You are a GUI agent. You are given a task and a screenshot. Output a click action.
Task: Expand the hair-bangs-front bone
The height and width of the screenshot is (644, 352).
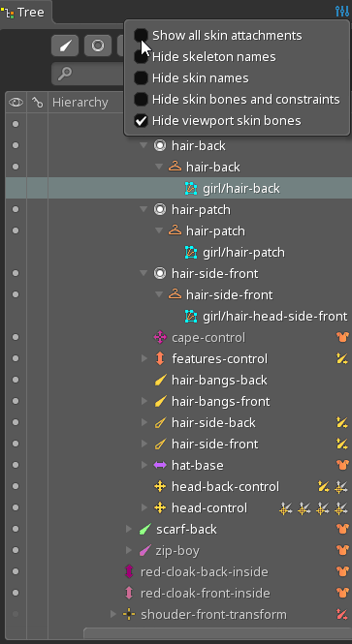click(144, 401)
